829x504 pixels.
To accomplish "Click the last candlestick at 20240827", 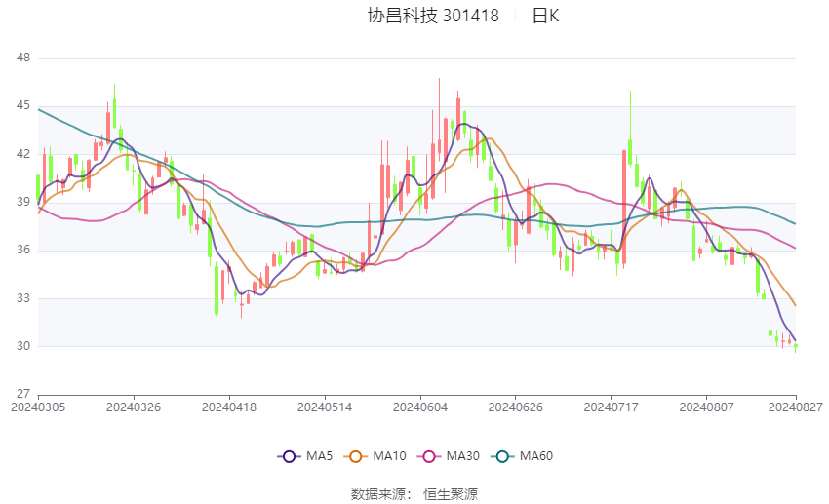I will [796, 347].
